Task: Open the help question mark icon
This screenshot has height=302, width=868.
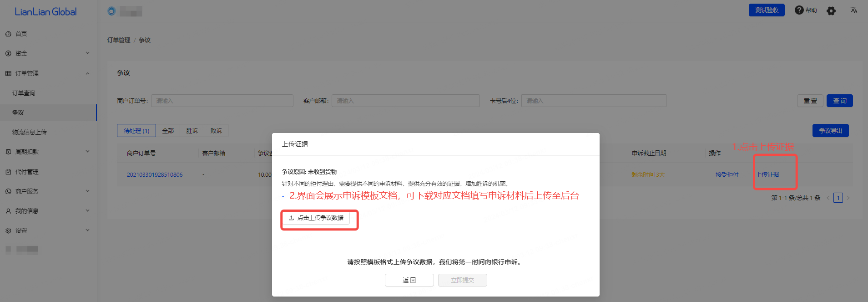Action: pos(799,10)
